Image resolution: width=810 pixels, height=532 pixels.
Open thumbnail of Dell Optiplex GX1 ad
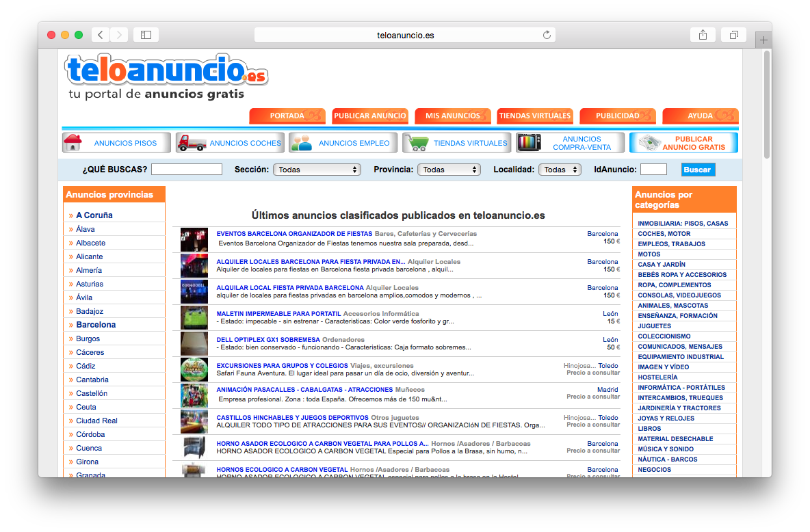click(x=194, y=343)
